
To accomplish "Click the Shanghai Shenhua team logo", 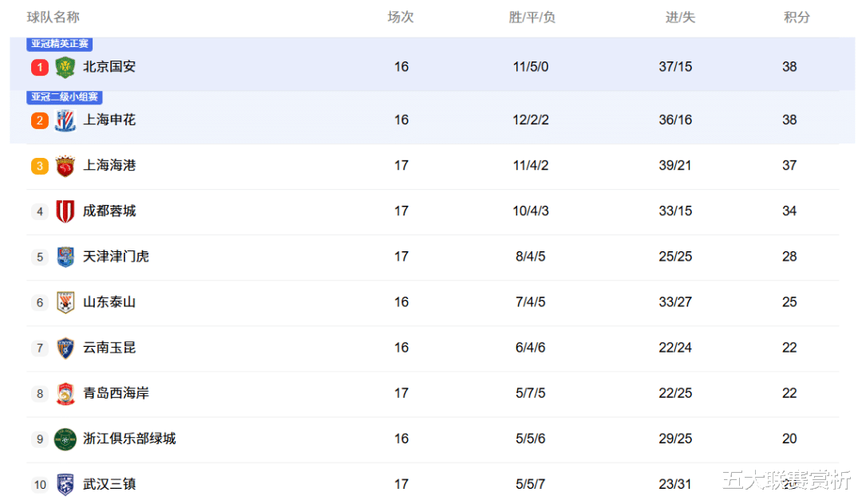I will [x=65, y=120].
